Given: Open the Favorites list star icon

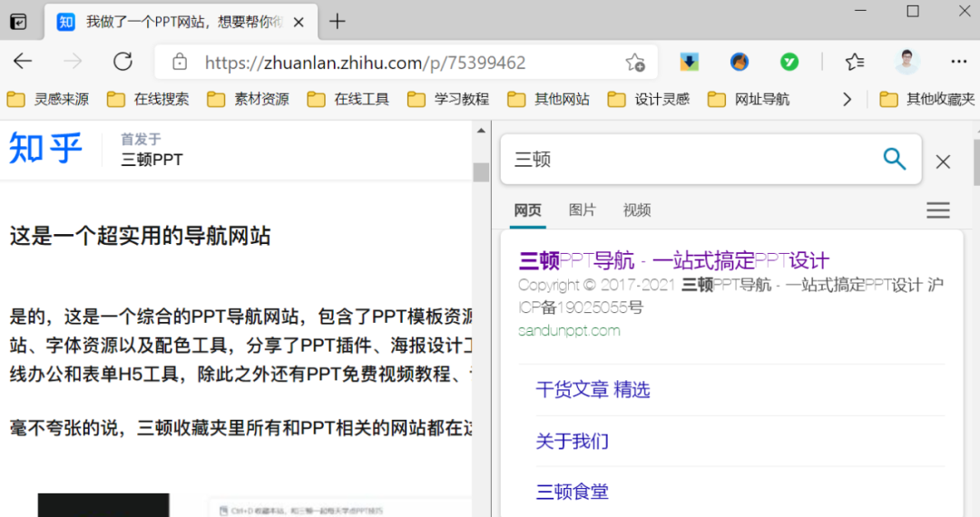Looking at the screenshot, I should [855, 61].
